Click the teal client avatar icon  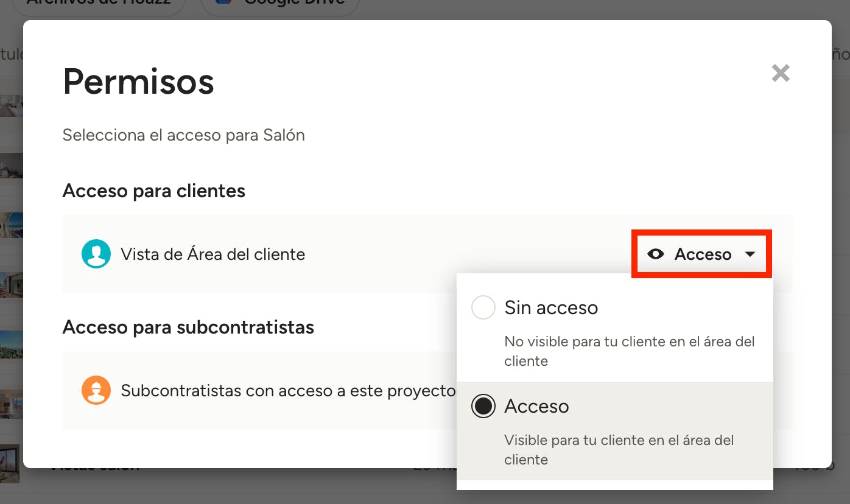(x=96, y=254)
